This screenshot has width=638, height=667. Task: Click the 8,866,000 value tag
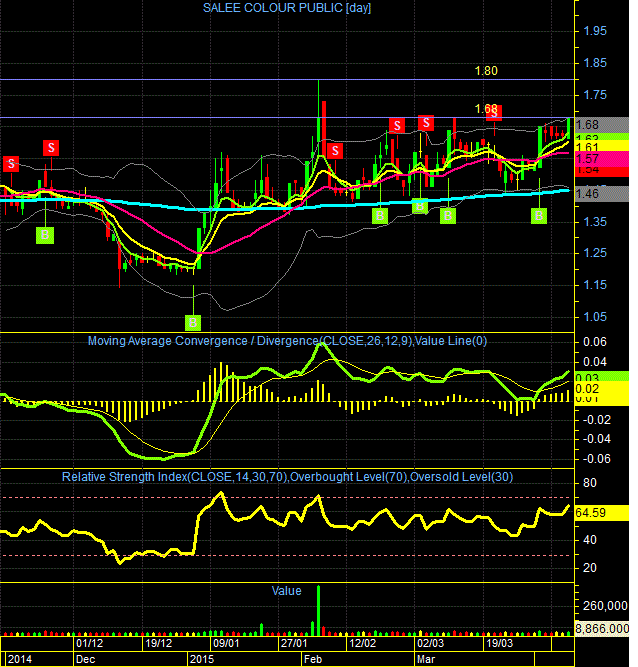click(x=601, y=629)
